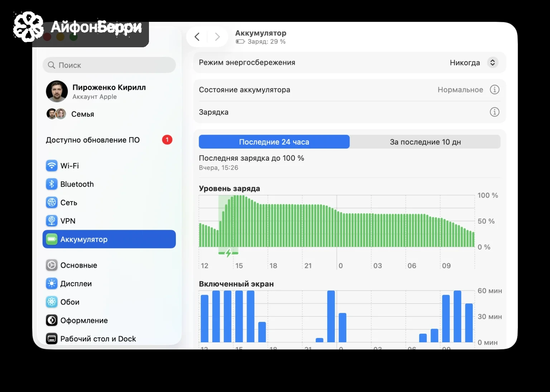Click the 100 % axis label
Screen dimensions: 550x392
(x=488, y=195)
